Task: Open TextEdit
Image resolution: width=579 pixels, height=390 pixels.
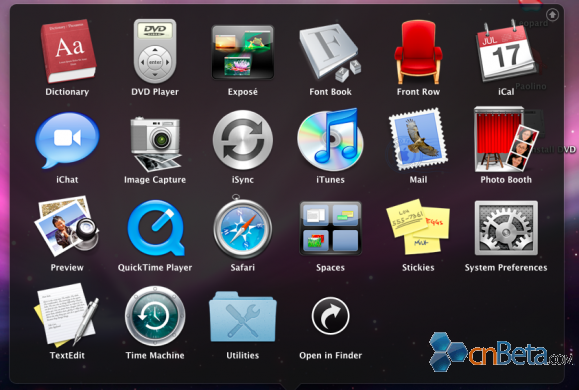Action: point(67,315)
